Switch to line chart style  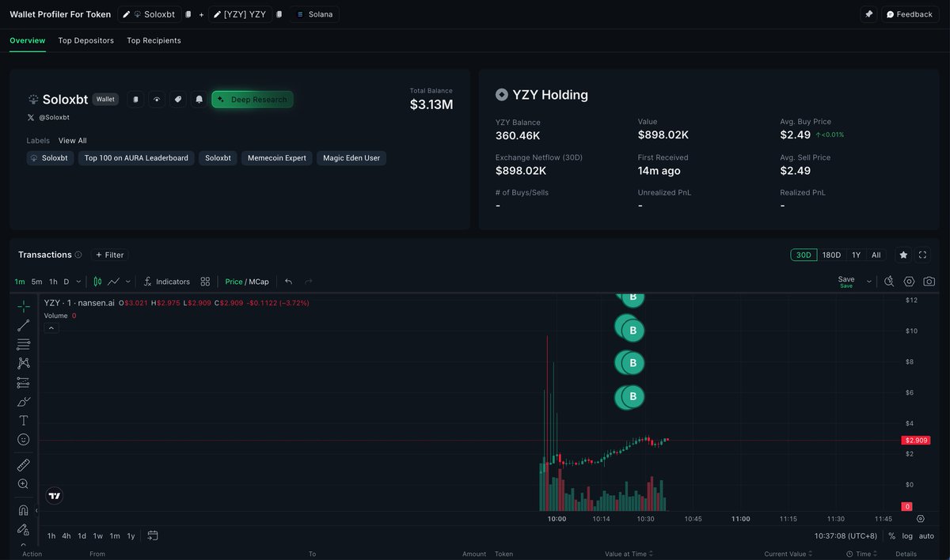tap(114, 282)
